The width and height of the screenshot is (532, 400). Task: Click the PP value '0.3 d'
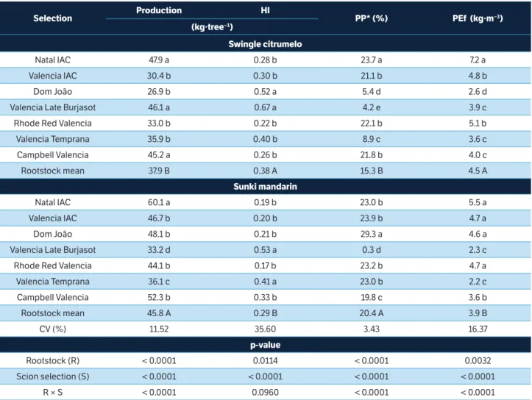pos(371,250)
